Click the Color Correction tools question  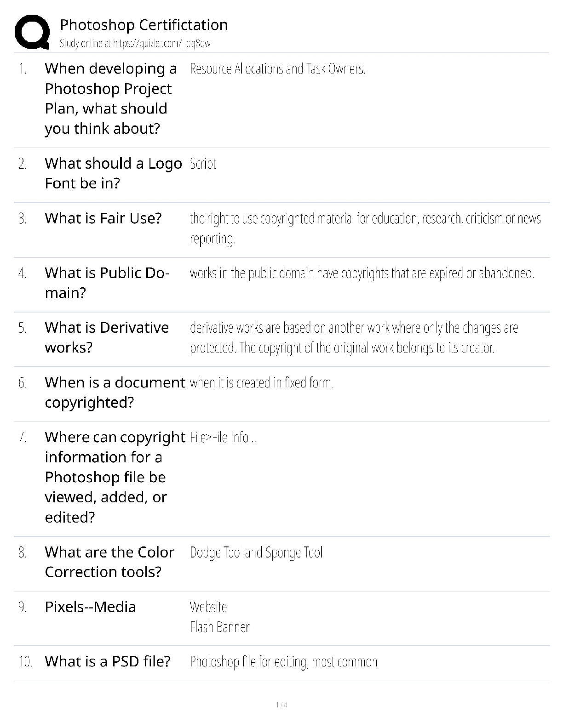coord(109,562)
